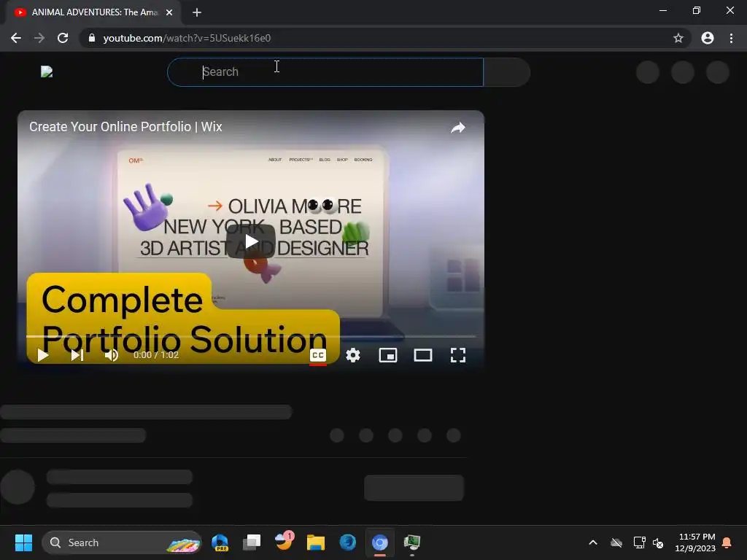Open the player settings gear

pos(353,355)
